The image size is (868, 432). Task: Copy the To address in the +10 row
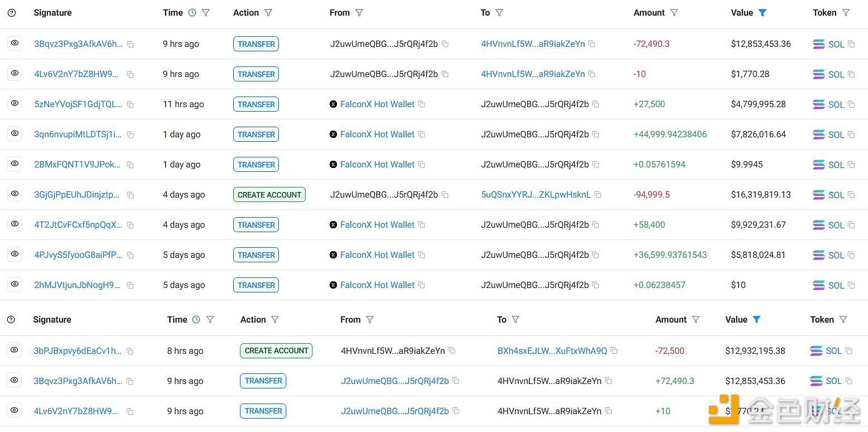(609, 411)
